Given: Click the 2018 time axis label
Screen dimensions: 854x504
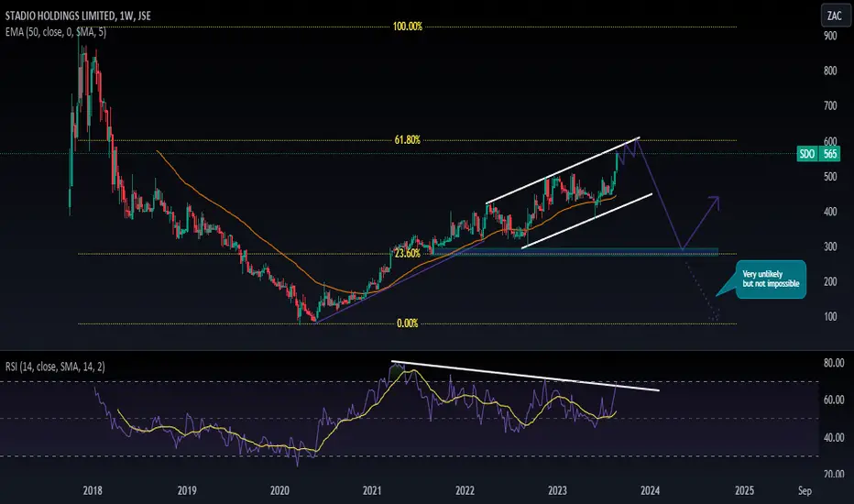Looking at the screenshot, I should point(93,490).
